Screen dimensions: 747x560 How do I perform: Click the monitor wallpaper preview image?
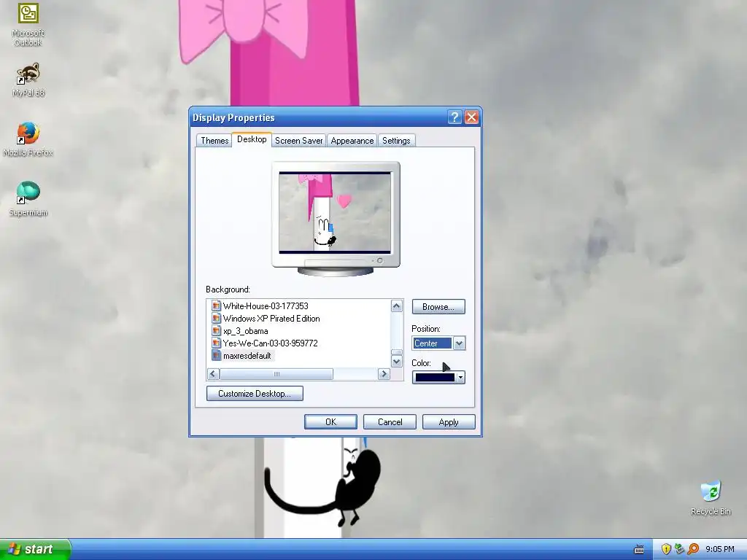coord(335,212)
